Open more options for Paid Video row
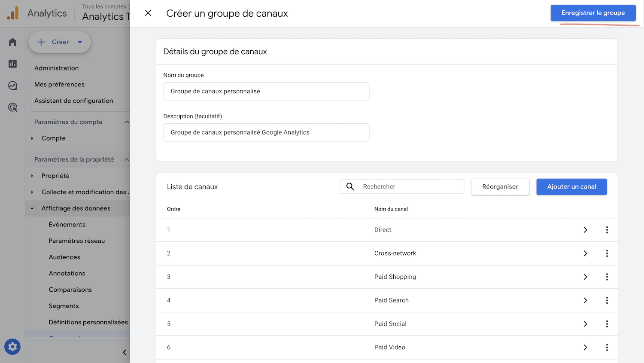The width and height of the screenshot is (644, 363). pos(607,347)
